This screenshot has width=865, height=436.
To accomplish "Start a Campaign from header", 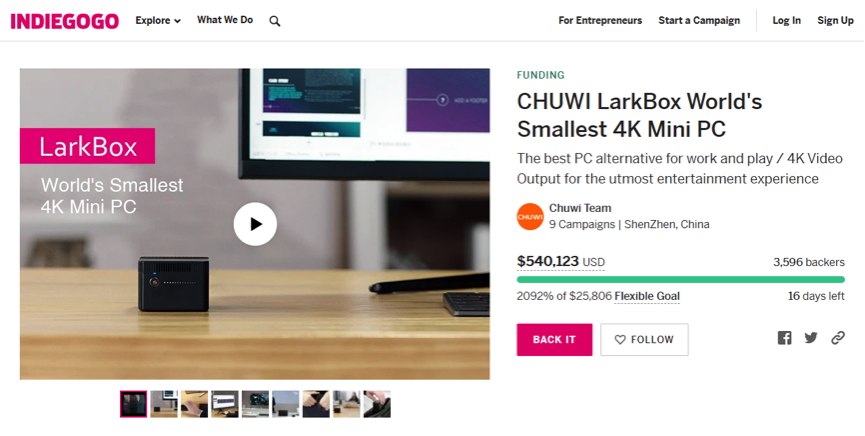I will (699, 20).
